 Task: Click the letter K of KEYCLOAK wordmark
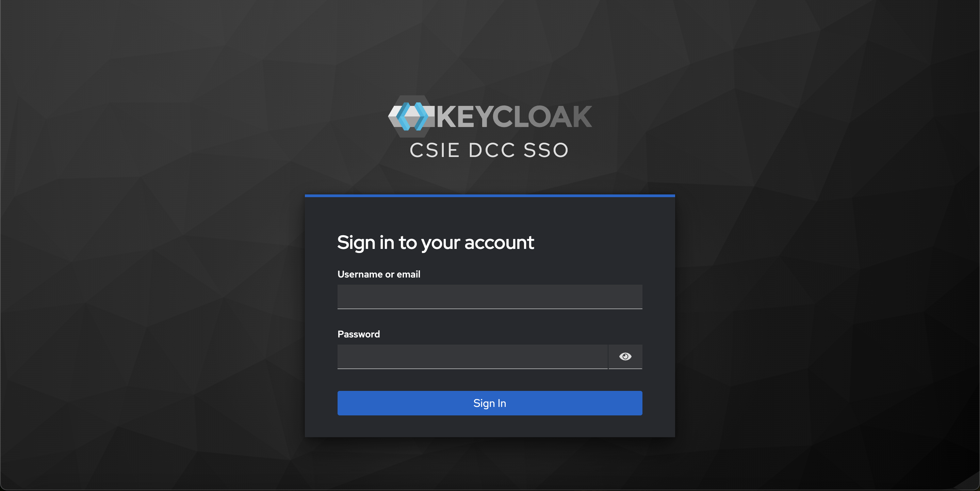tap(446, 116)
